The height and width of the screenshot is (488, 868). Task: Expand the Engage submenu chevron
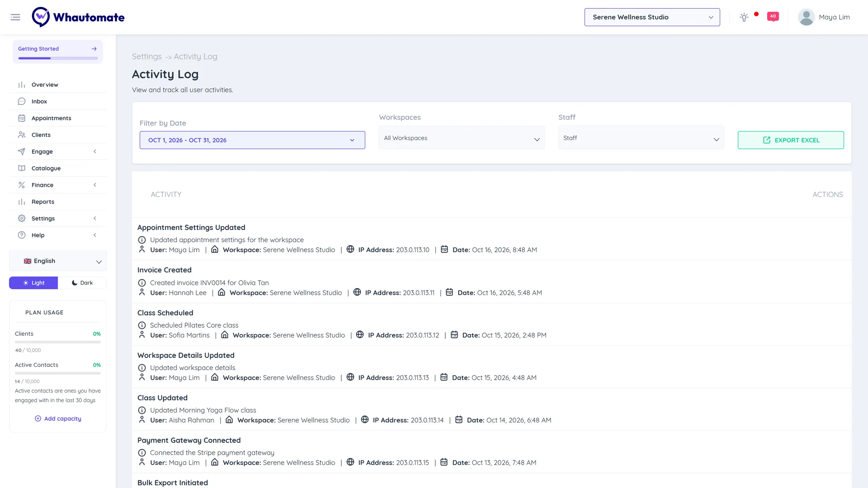coord(95,152)
